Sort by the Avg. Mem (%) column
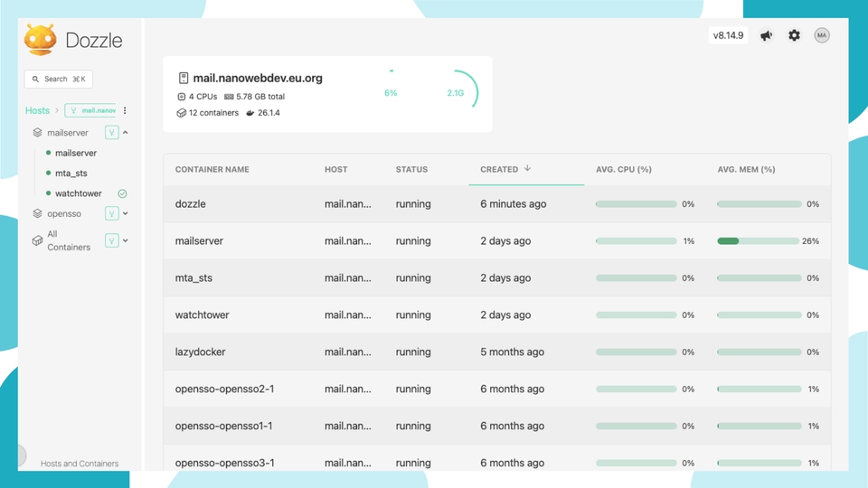The height and width of the screenshot is (488, 868). (x=746, y=169)
